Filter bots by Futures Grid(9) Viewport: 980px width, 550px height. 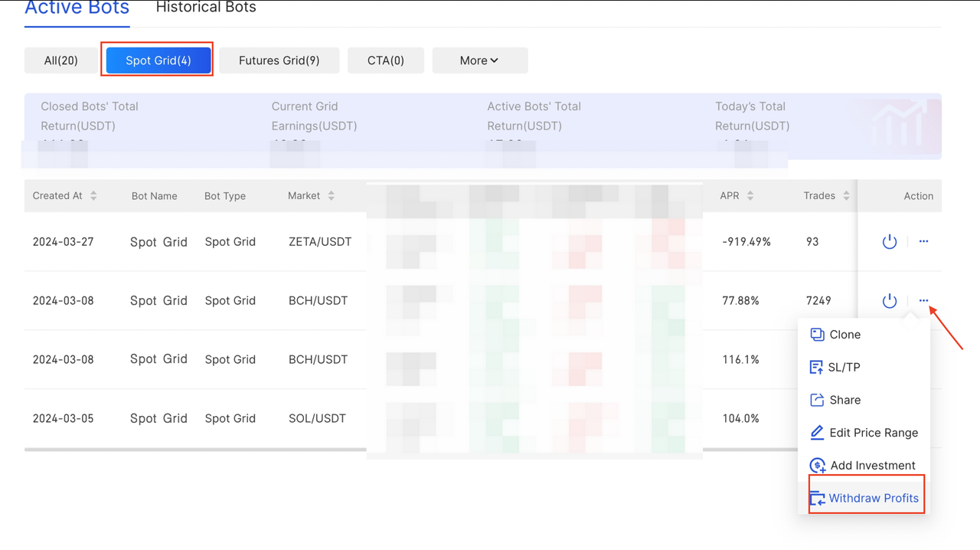[279, 61]
